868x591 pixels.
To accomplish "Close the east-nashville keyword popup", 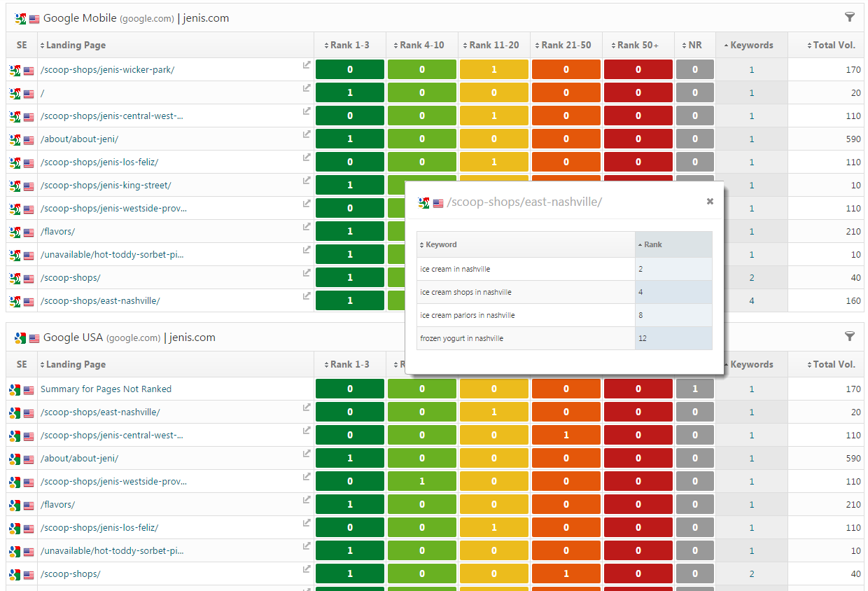I will [x=710, y=202].
